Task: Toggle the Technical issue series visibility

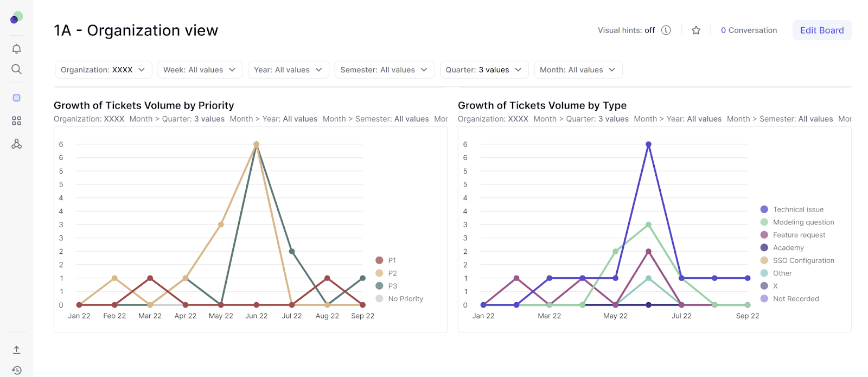Action: coord(798,209)
